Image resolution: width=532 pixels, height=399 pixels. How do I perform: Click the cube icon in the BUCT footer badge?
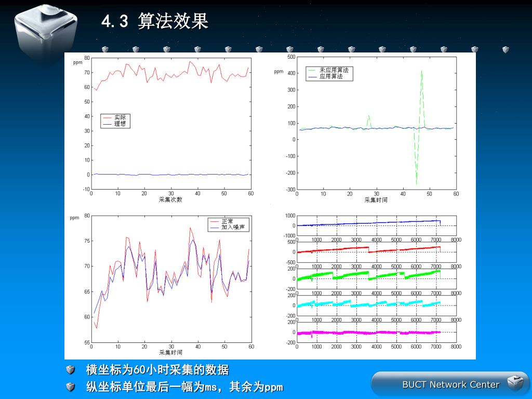(x=515, y=383)
